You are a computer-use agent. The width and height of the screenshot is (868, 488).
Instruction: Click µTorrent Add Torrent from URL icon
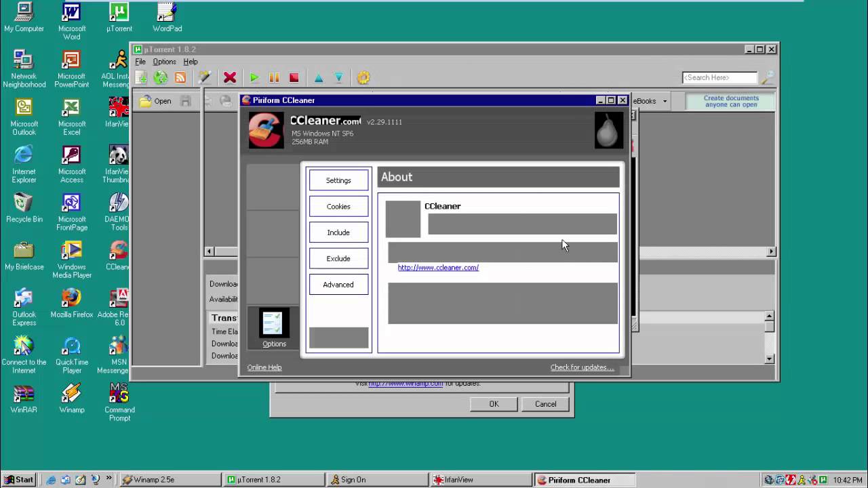pyautogui.click(x=161, y=78)
